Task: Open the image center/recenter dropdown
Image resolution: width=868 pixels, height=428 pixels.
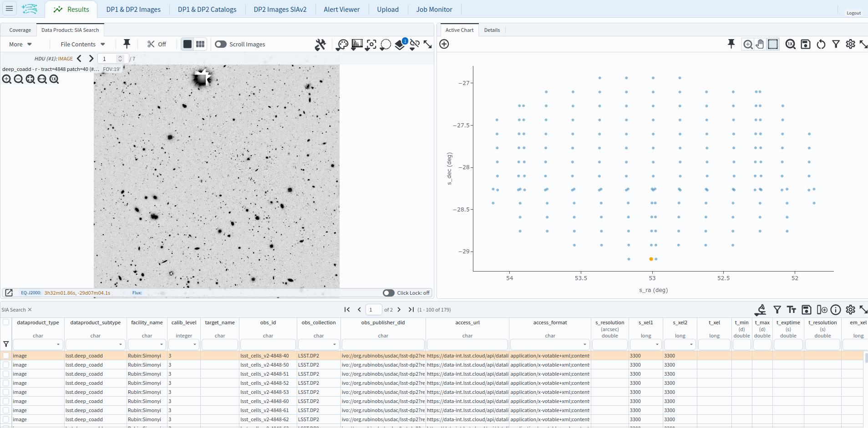Action: (x=371, y=45)
